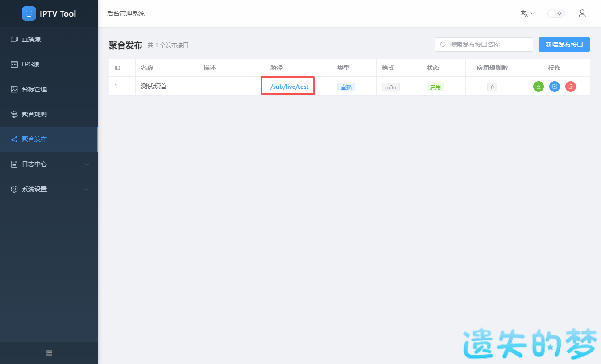The height and width of the screenshot is (364, 601).
Task: Click the magnifier icon in search box
Action: click(x=443, y=45)
